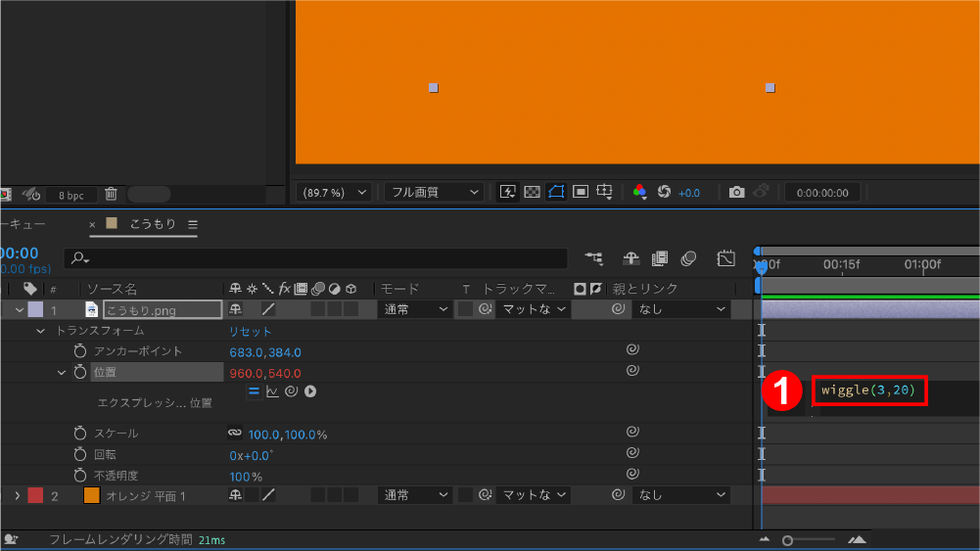Click the zoom in mountains icon
The width and height of the screenshot is (980, 551).
(857, 540)
